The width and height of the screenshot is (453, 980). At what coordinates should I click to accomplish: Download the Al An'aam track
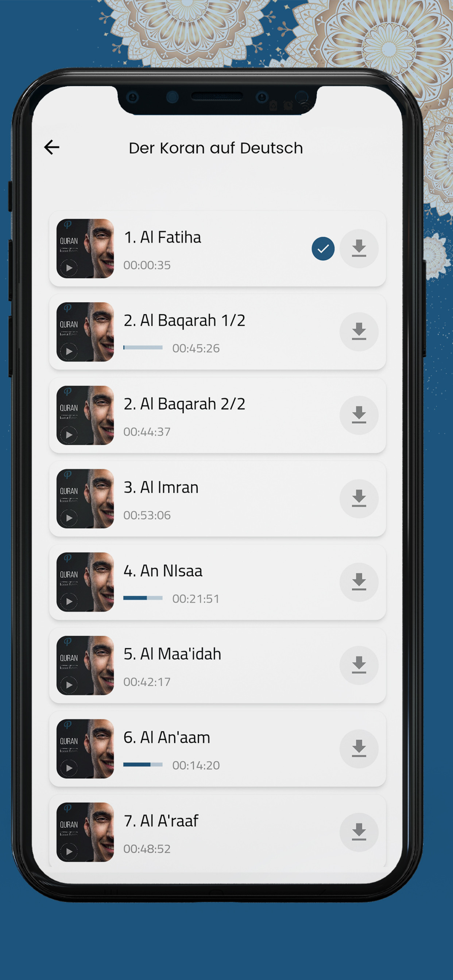point(359,749)
